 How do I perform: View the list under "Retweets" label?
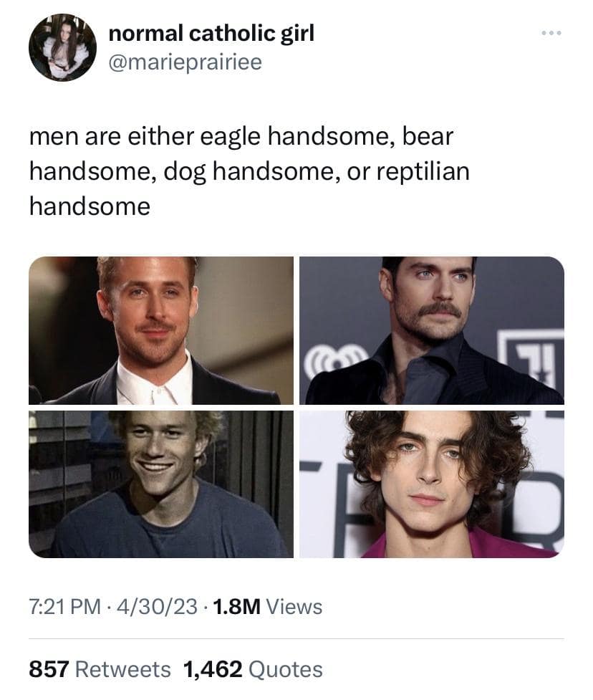click(122, 669)
